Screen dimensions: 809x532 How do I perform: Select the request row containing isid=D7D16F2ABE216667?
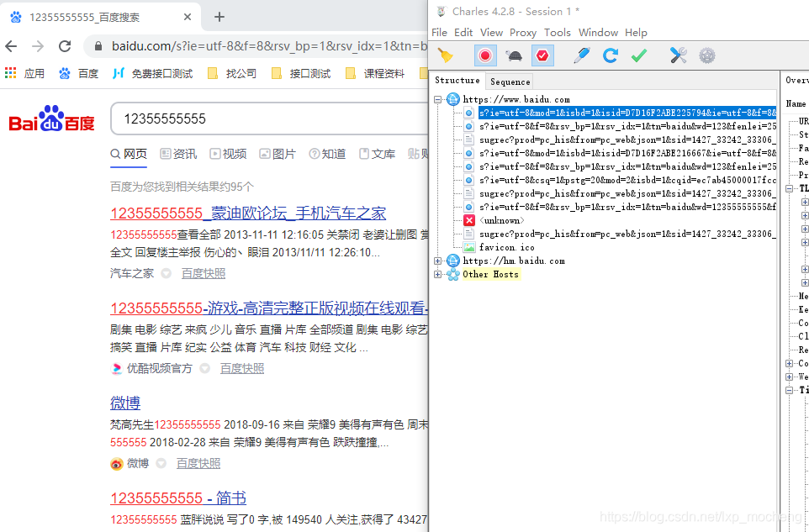click(x=627, y=153)
